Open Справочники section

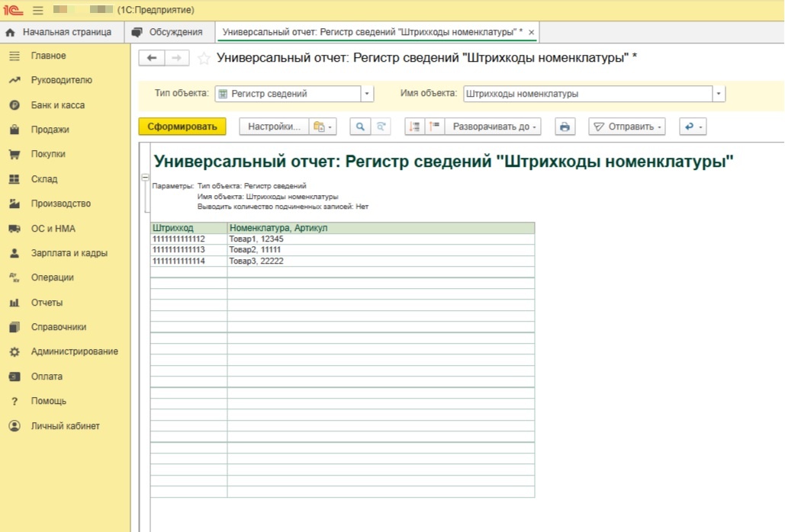59,327
